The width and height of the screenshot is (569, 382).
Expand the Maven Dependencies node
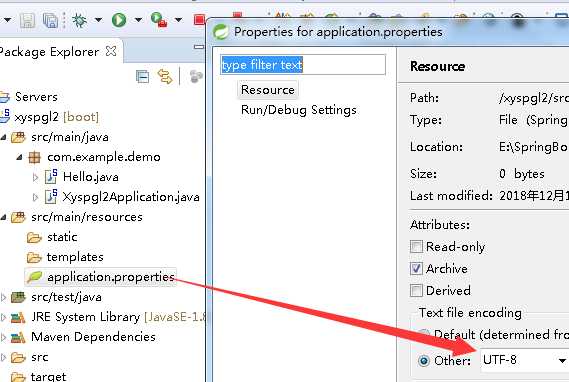[x=3, y=337]
